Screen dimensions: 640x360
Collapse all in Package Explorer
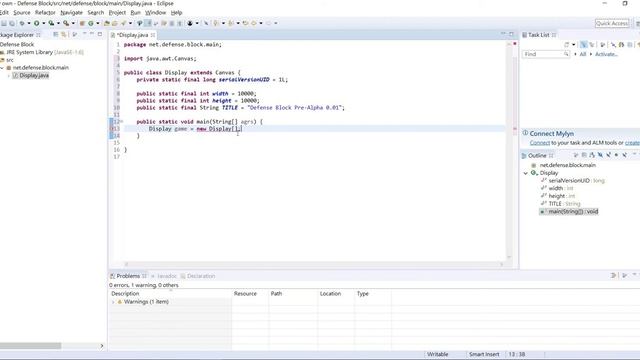coord(56,35)
